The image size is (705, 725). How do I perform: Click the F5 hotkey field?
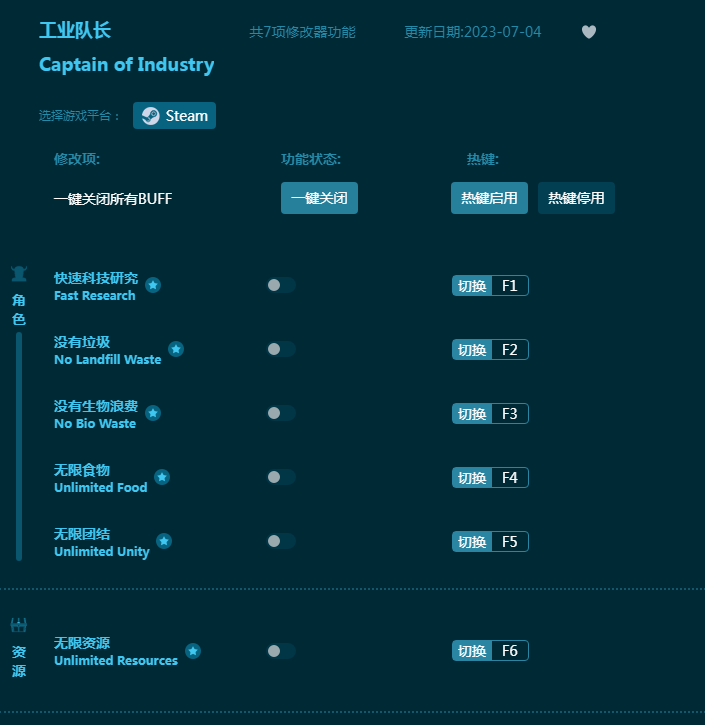pos(510,541)
